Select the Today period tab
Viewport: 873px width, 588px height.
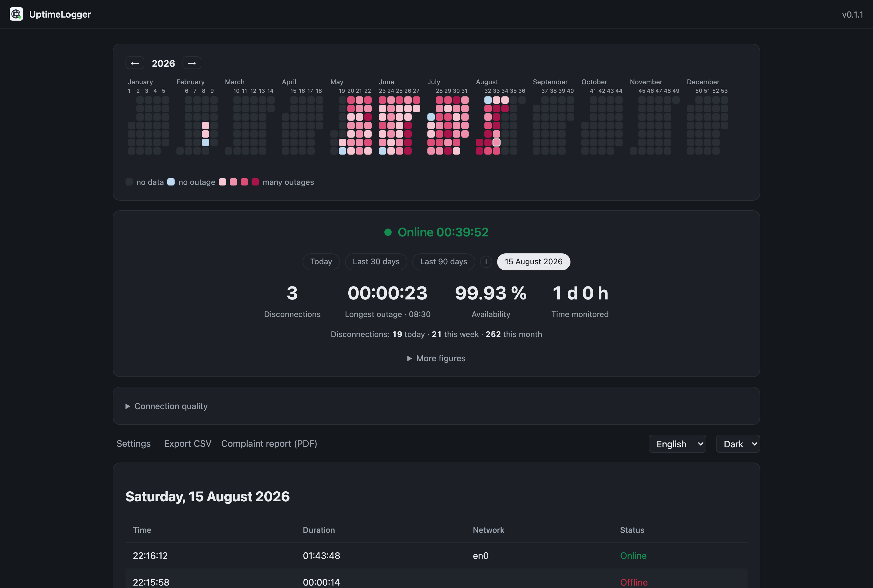coord(321,262)
